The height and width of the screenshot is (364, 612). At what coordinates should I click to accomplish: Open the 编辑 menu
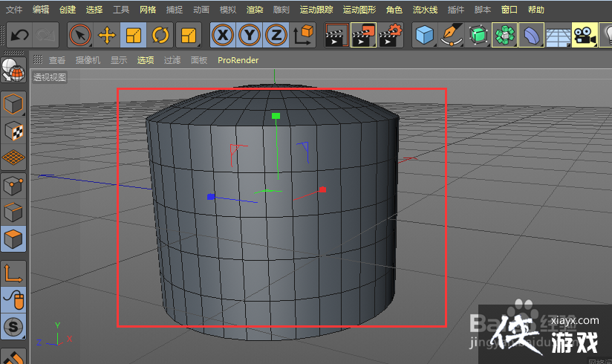(x=41, y=10)
